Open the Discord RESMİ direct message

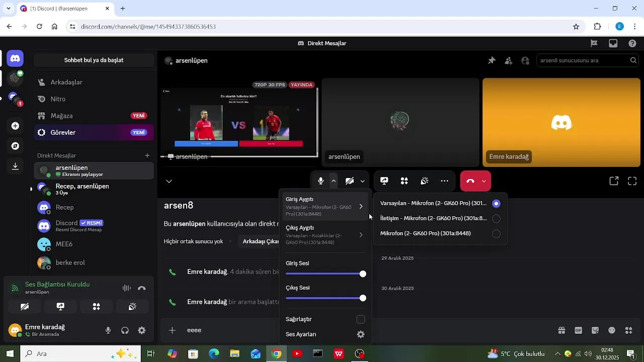click(x=94, y=226)
